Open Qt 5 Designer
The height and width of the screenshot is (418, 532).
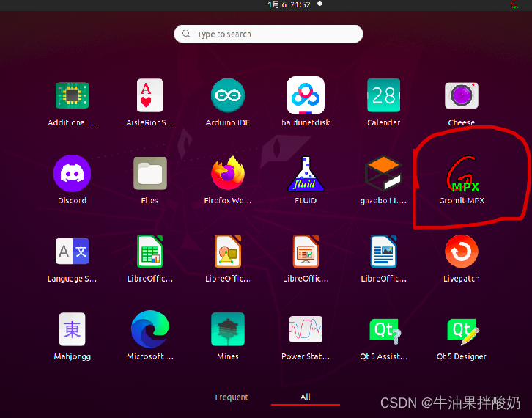pyautogui.click(x=463, y=331)
